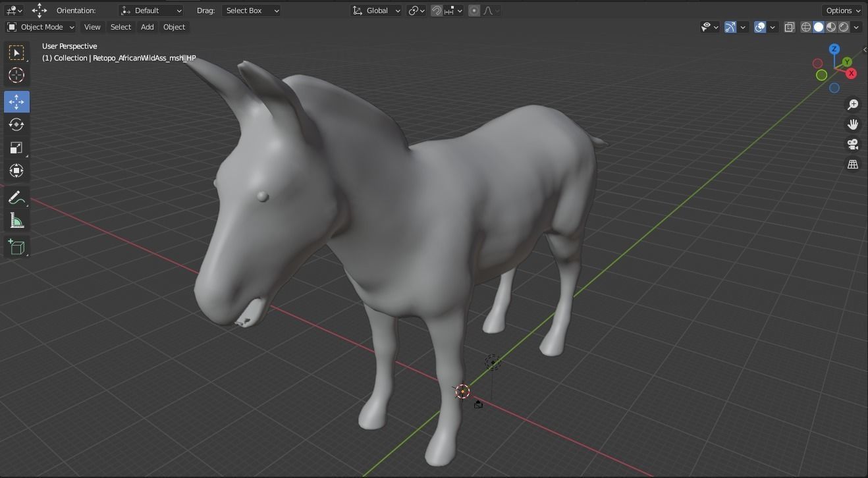Open the Global transform orientation dropdown
Screen dimensions: 868x478
376,11
